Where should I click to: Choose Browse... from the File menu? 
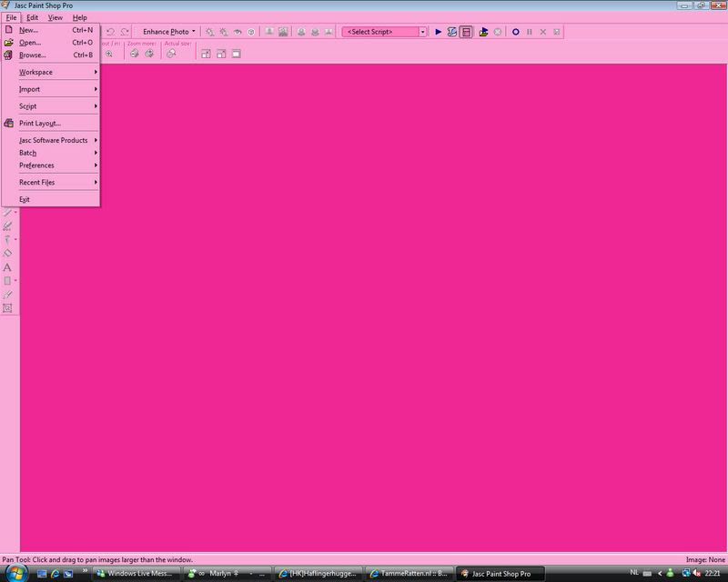click(x=51, y=55)
